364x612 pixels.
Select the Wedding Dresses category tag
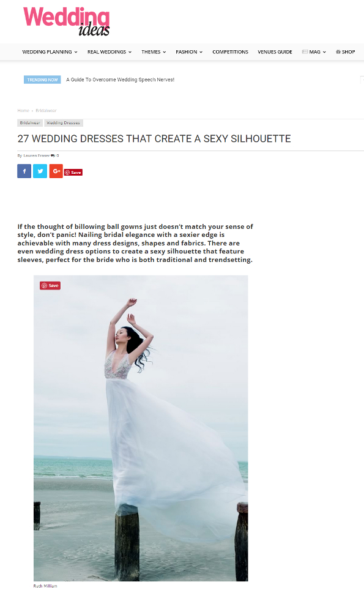pyautogui.click(x=63, y=123)
